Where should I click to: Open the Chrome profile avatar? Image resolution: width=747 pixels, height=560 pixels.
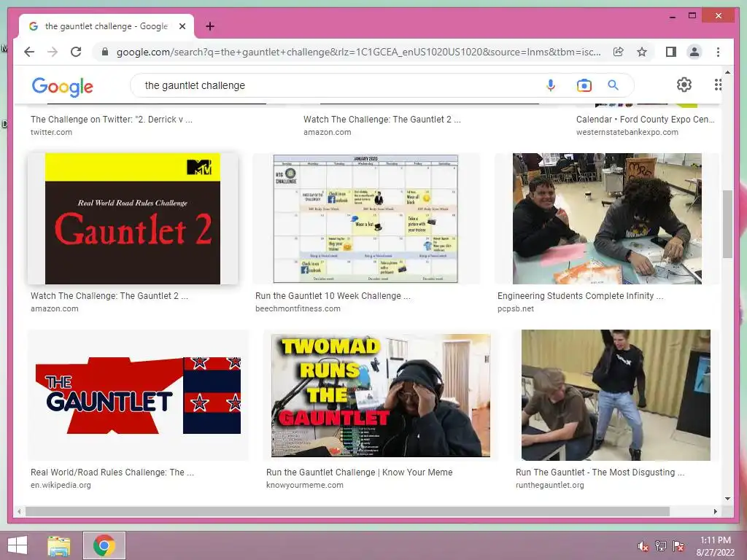tap(694, 52)
